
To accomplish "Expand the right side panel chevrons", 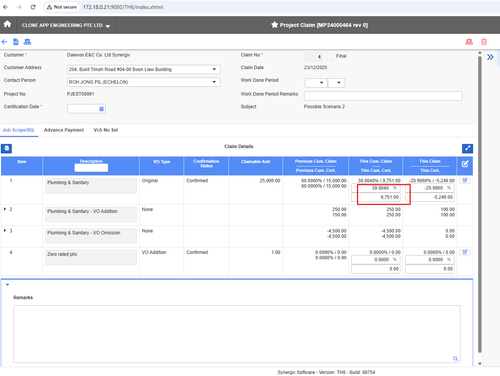I will coord(490,57).
